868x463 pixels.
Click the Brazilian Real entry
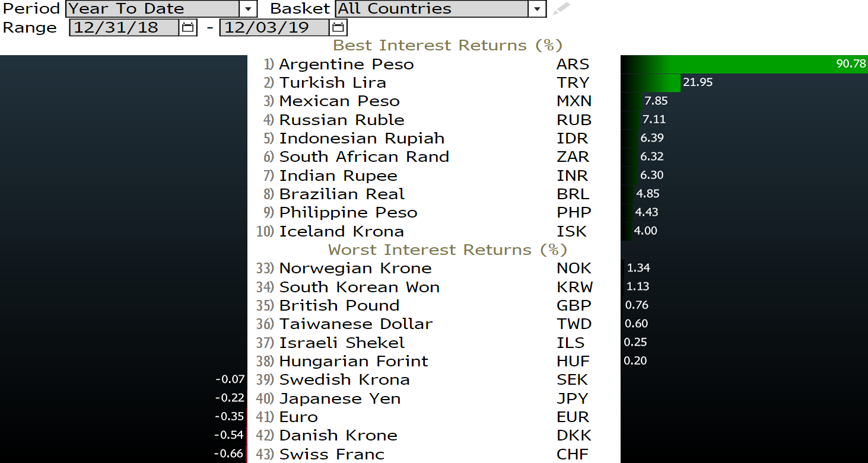[342, 194]
